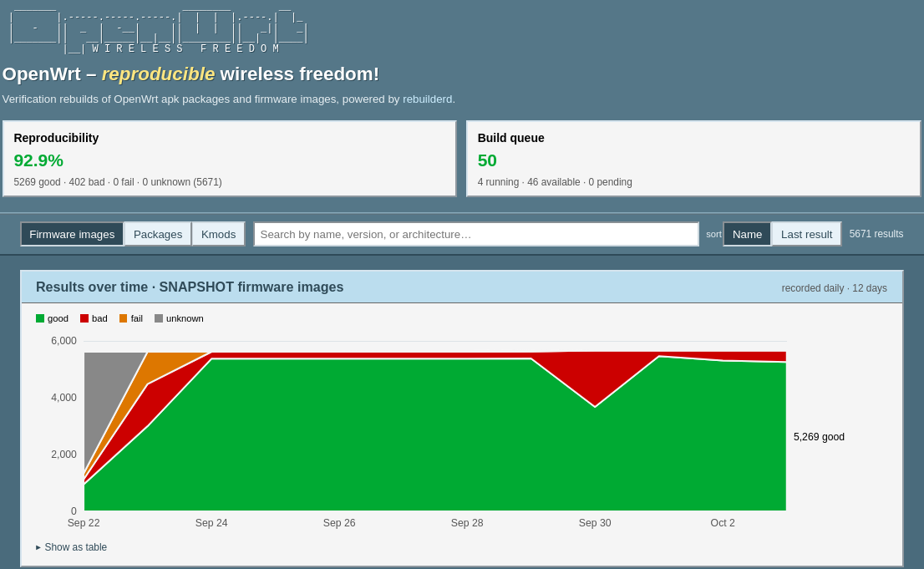Viewport: 924px width, 569px height.
Task: Click the Oct 2 axis label
Action: tap(723, 523)
